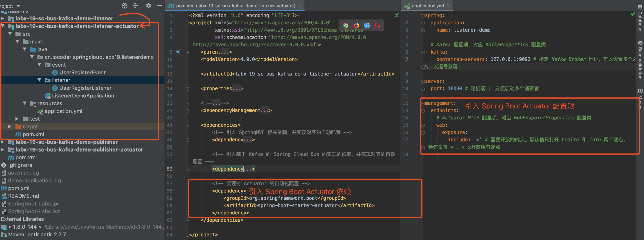This screenshot has width=644, height=240.
Task: Click the Collapse All icon in Project toolbar
Action: pyautogui.click(x=135, y=6)
